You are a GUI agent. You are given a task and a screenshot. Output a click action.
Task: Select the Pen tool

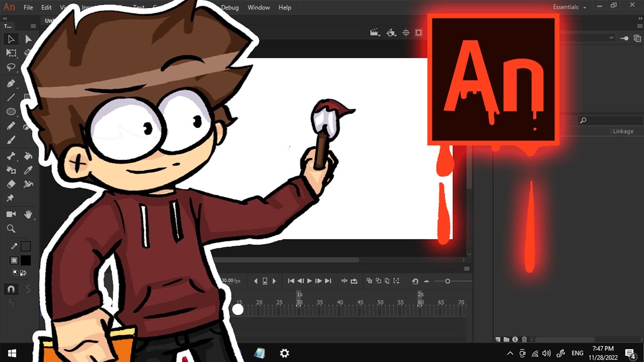coord(11,83)
